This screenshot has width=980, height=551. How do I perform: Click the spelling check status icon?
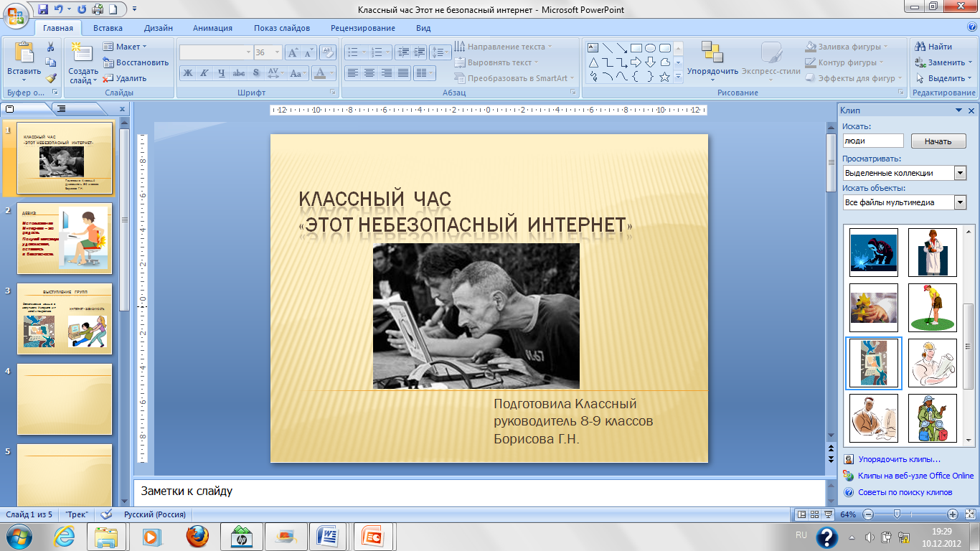click(107, 514)
